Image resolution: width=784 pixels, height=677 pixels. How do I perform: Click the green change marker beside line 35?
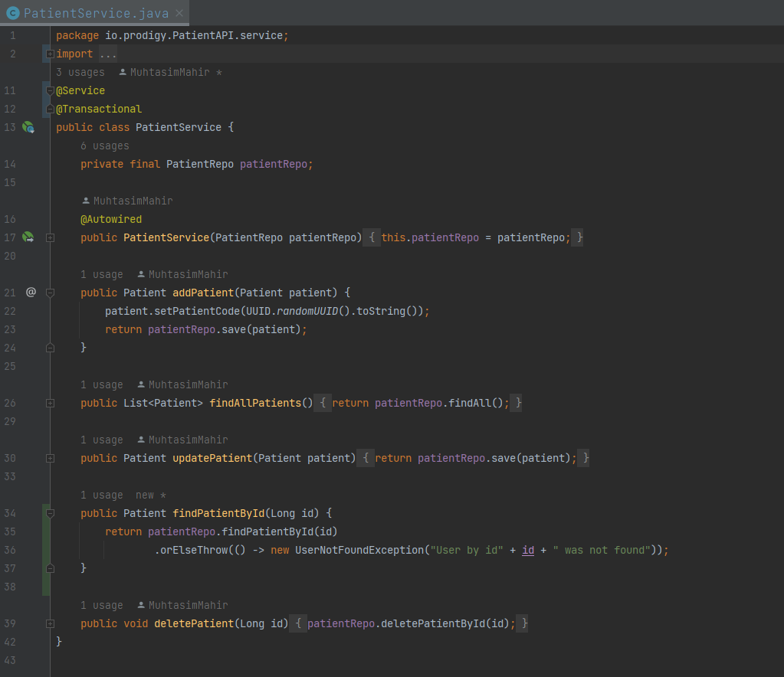coord(46,531)
